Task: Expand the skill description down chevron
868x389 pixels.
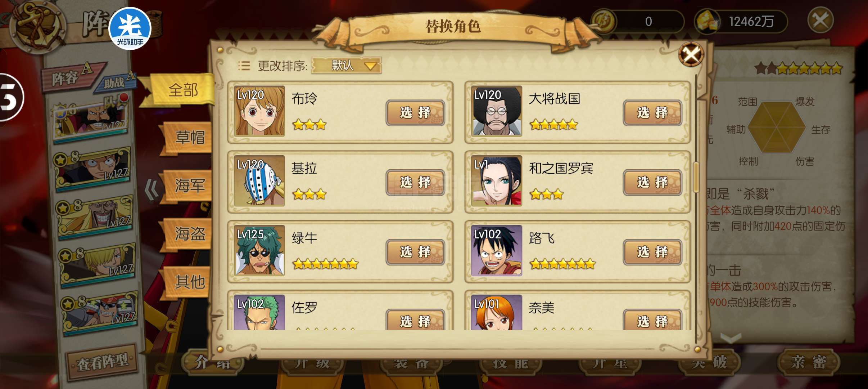Action: click(x=731, y=337)
